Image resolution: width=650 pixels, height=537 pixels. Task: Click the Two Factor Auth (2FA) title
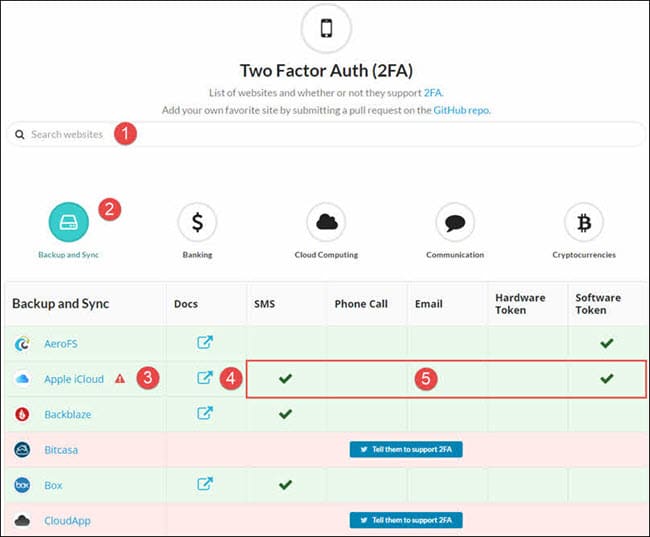326,71
